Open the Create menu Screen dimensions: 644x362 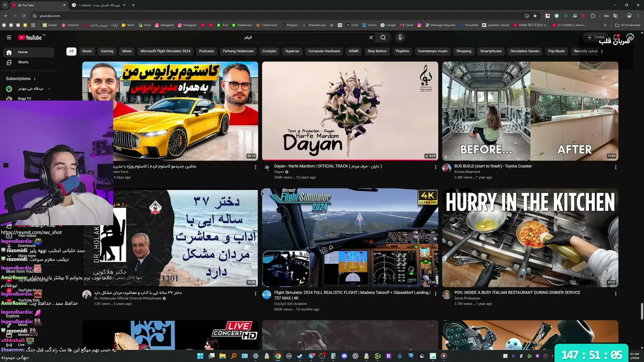(596, 37)
